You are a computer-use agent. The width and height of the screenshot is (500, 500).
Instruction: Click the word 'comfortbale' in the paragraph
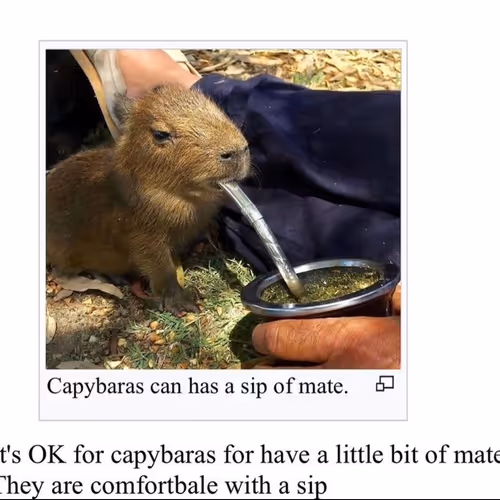(x=154, y=485)
